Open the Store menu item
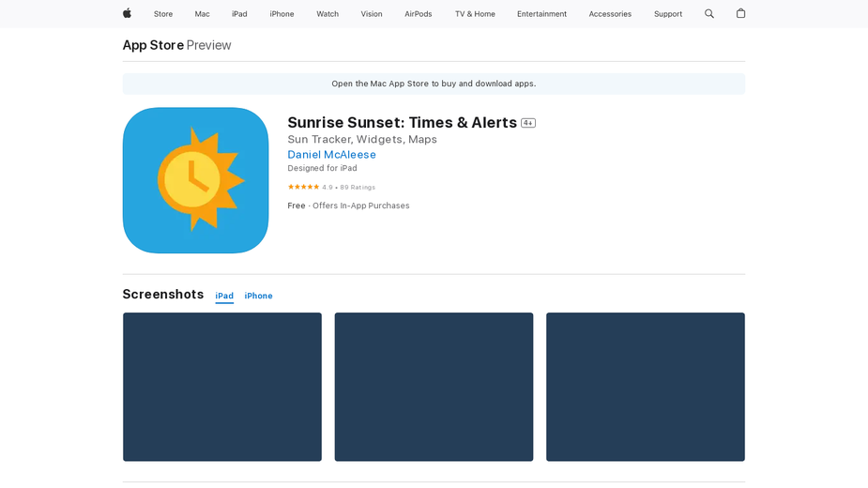Screen dimensions: 868x488 tap(163, 14)
